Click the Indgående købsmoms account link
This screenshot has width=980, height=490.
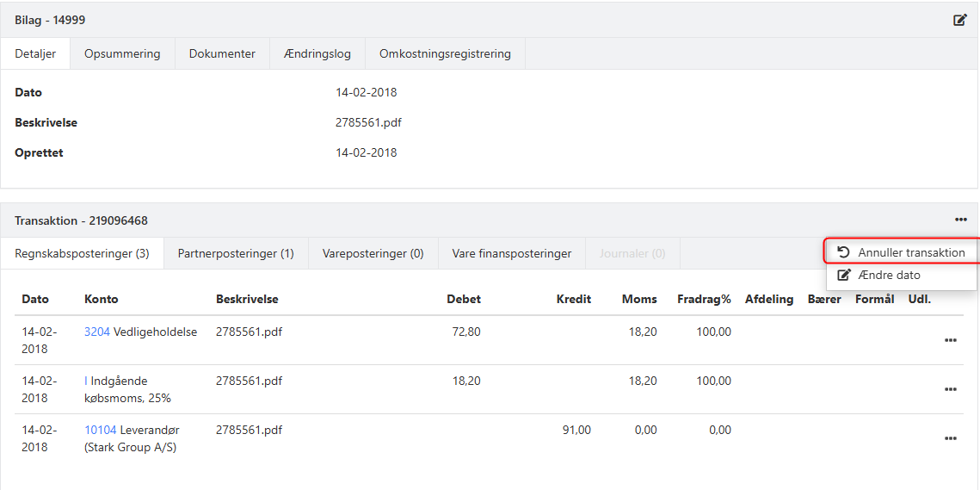point(86,381)
